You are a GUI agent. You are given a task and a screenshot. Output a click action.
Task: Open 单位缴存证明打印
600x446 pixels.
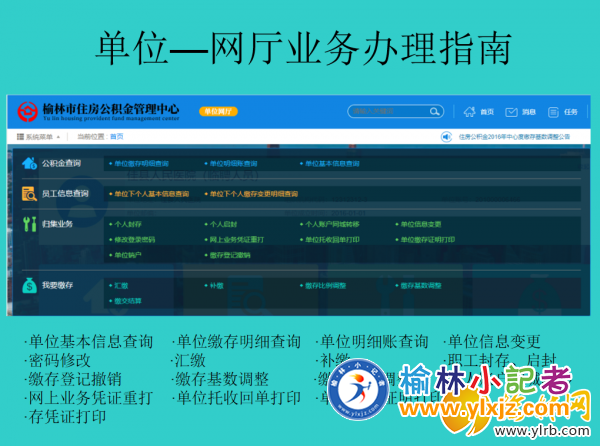427,240
